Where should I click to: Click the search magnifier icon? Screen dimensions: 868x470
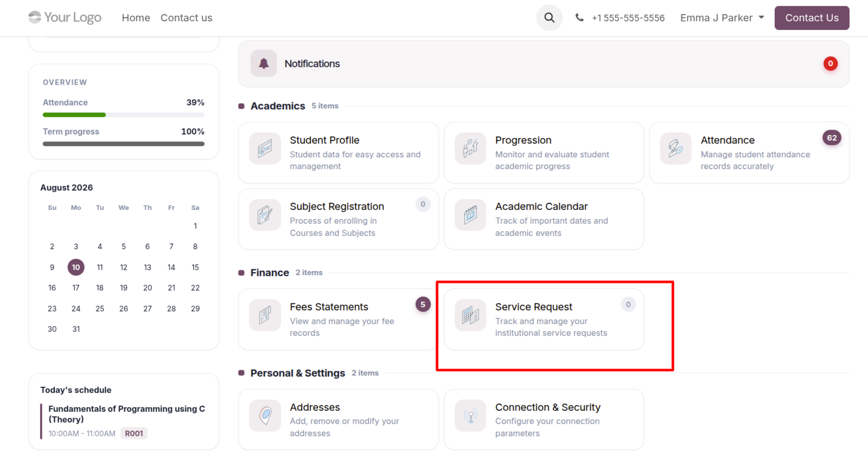(x=549, y=18)
